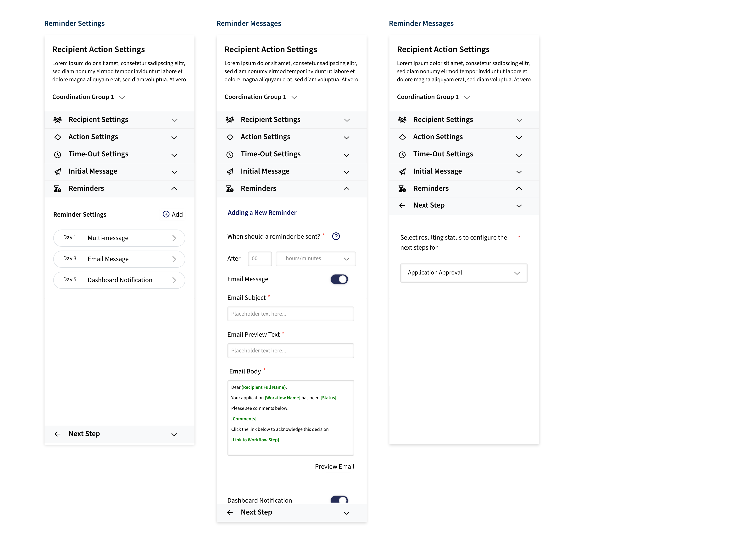Open the Application Approval status dropdown
Viewport: 756px width, 537px height.
coord(463,273)
